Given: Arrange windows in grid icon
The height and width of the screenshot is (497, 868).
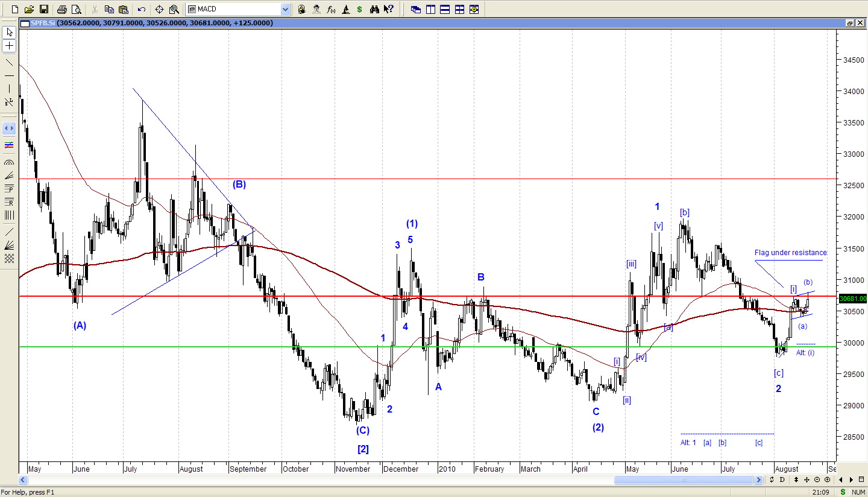Looking at the screenshot, I should tap(459, 9).
